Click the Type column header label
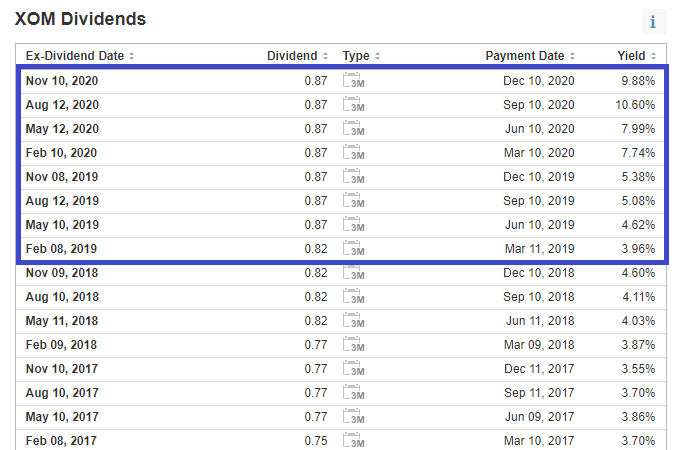The width and height of the screenshot is (674, 450). 356,56
